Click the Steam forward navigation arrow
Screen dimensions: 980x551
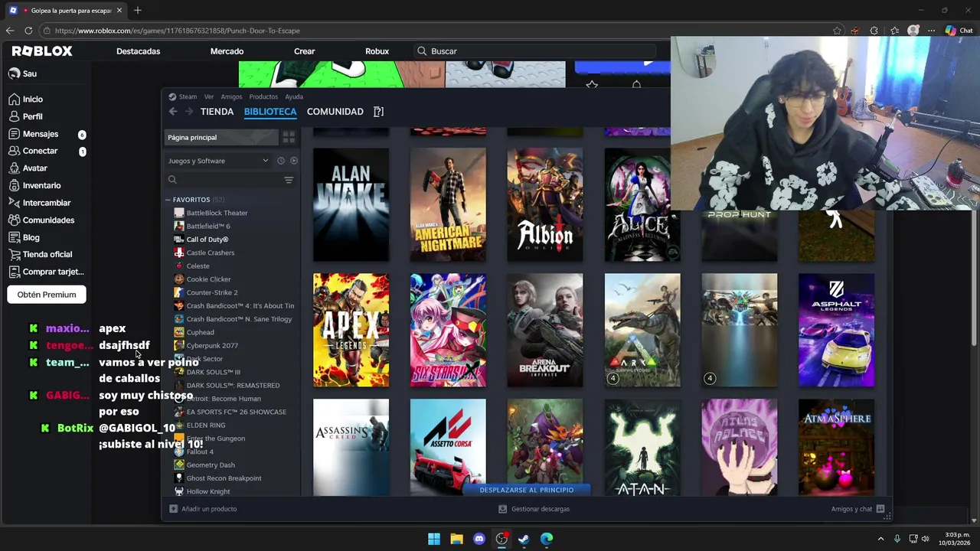click(189, 112)
